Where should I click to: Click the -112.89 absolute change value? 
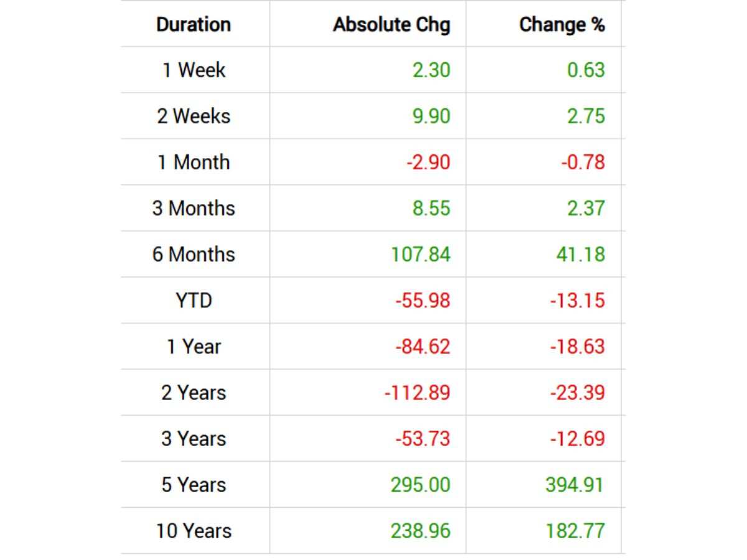tap(417, 393)
